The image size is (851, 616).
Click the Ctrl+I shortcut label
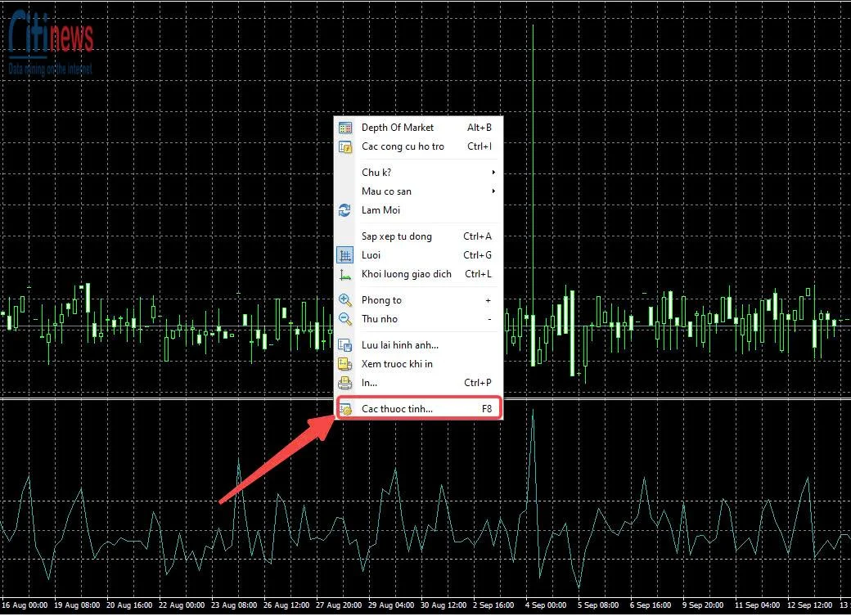(x=480, y=146)
